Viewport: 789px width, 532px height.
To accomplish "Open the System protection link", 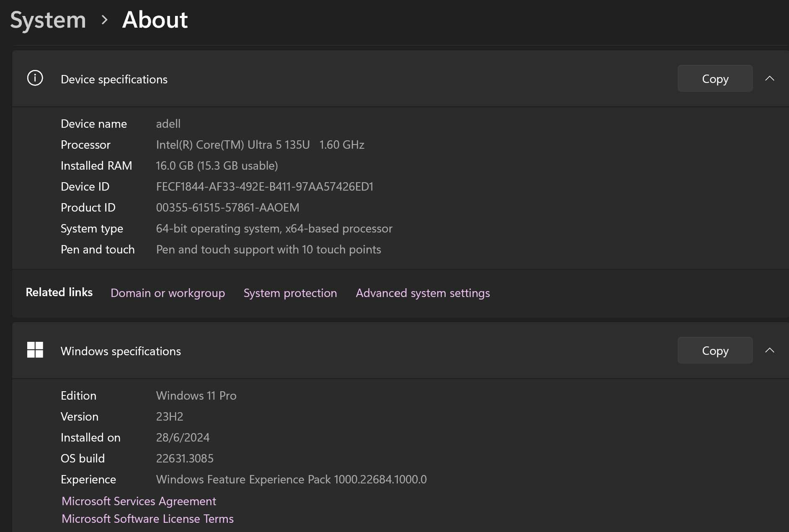I will 290,293.
